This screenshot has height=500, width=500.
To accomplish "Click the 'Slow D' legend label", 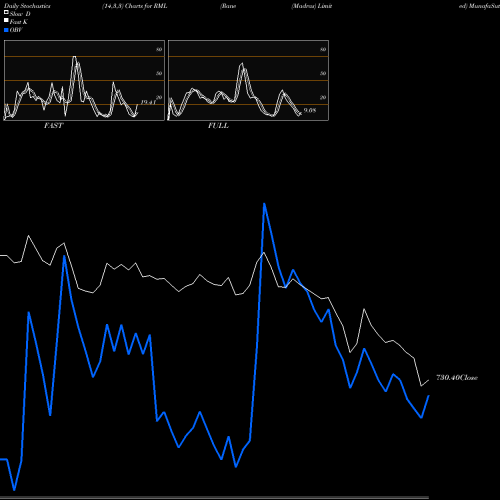I will pyautogui.click(x=20, y=14).
